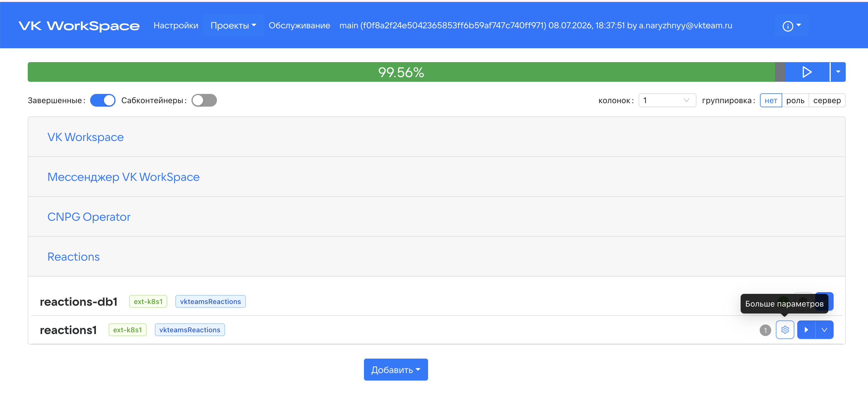Select grouping option нет

771,100
